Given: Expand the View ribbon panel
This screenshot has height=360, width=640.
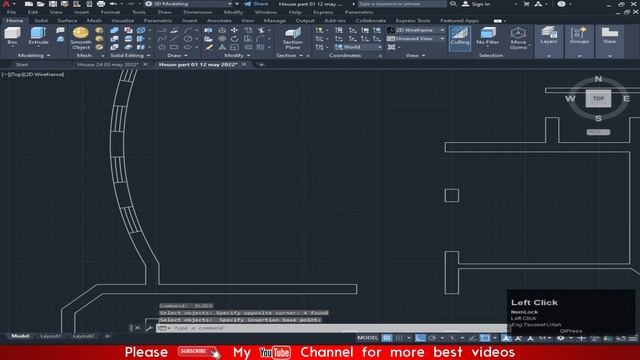Looking at the screenshot, I should tap(415, 56).
